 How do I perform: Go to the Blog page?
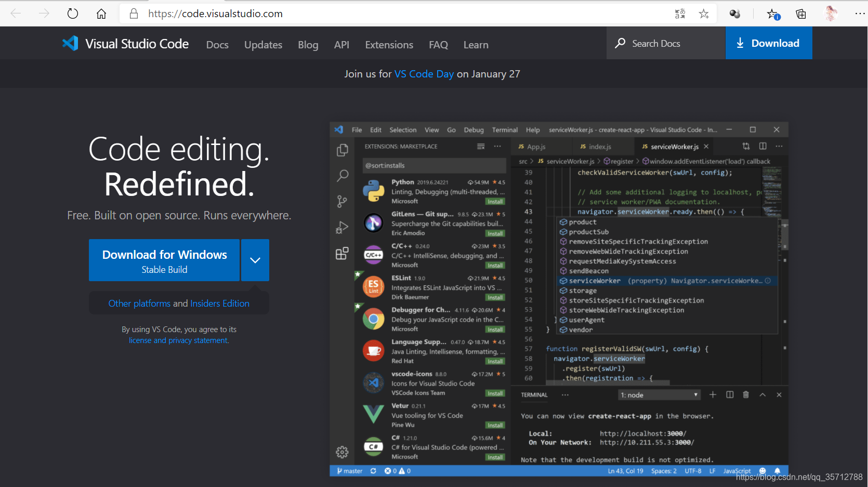[308, 45]
